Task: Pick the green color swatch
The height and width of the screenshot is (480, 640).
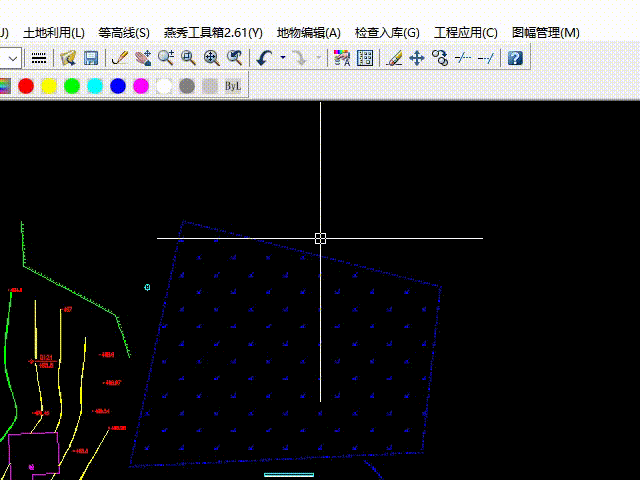Action: point(72,86)
